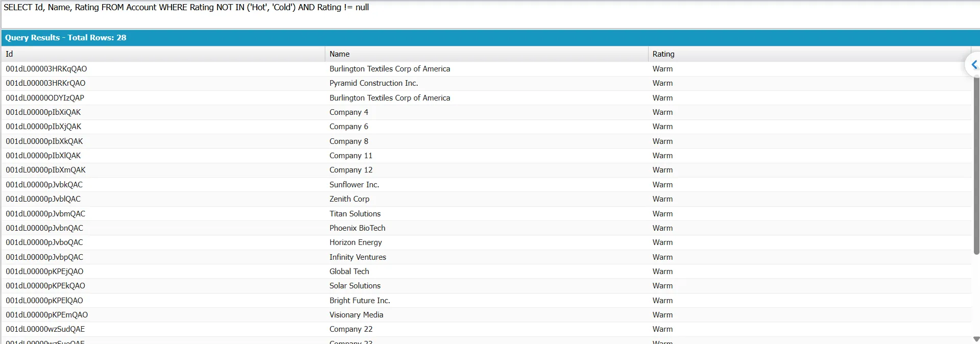Sort by the Id column header

pyautogui.click(x=163, y=54)
